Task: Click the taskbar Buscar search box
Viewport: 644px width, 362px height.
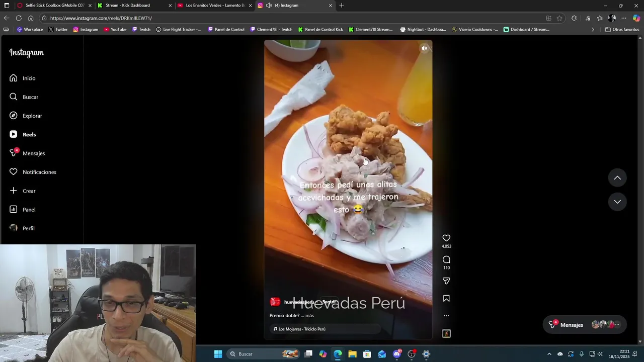Action: point(264,354)
